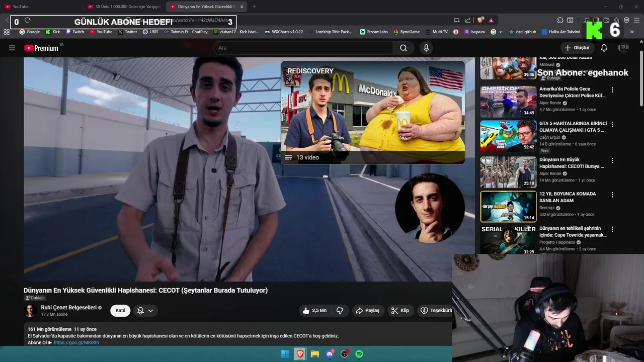This screenshot has width=644, height=362.
Task: Open options for 12 Yıl Boyunca Komada video
Action: pos(612,195)
